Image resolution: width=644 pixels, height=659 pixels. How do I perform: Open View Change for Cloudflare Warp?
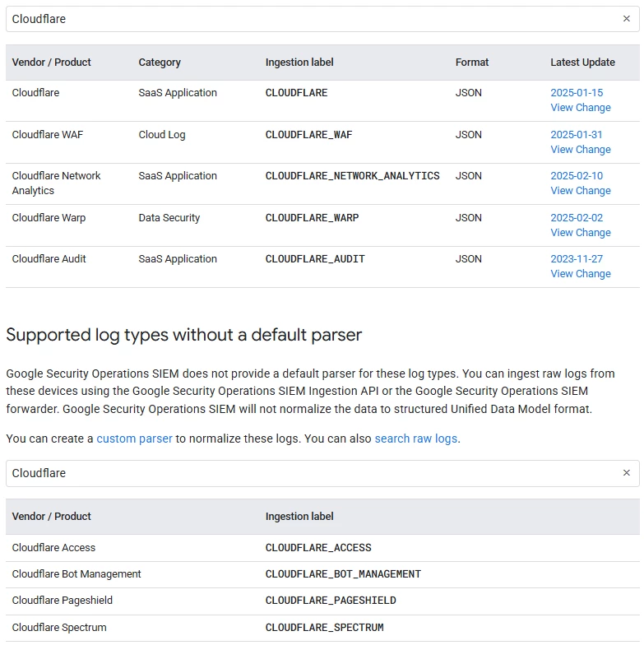pos(581,233)
